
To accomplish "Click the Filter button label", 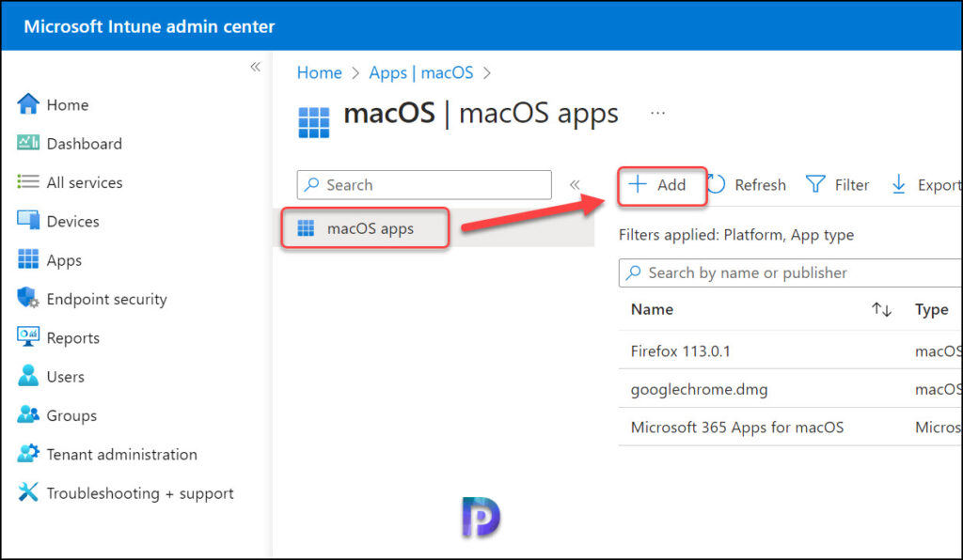I will (x=852, y=184).
